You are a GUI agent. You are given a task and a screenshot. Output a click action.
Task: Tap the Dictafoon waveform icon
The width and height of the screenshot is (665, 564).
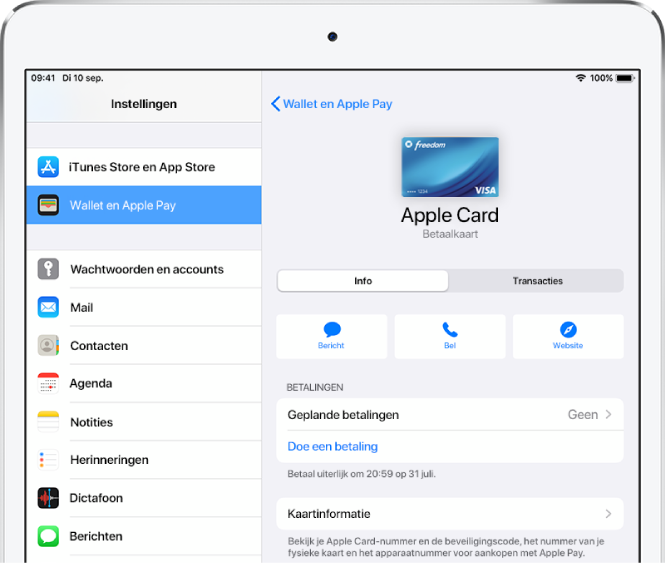[x=48, y=498]
